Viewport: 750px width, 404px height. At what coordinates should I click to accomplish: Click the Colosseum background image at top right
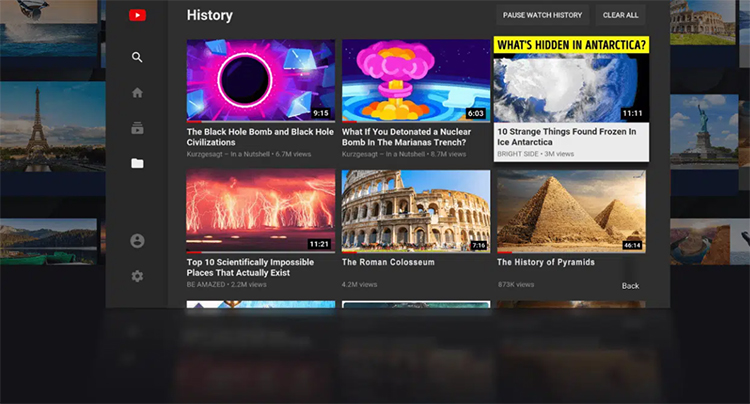click(x=702, y=22)
